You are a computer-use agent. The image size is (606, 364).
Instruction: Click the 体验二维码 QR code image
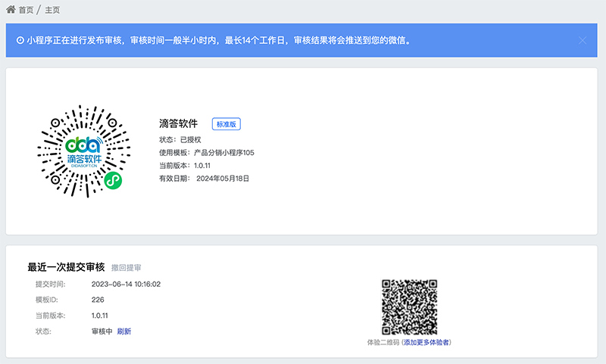[409, 306]
